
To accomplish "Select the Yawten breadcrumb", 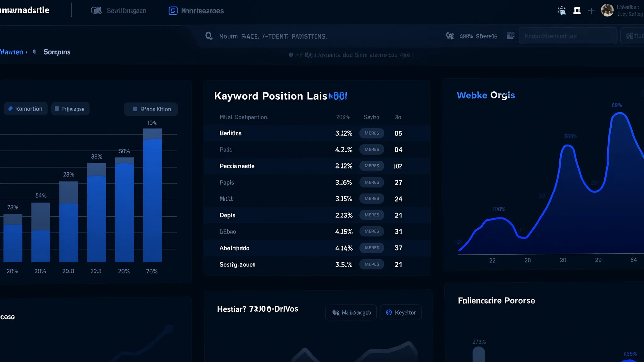I will (12, 52).
